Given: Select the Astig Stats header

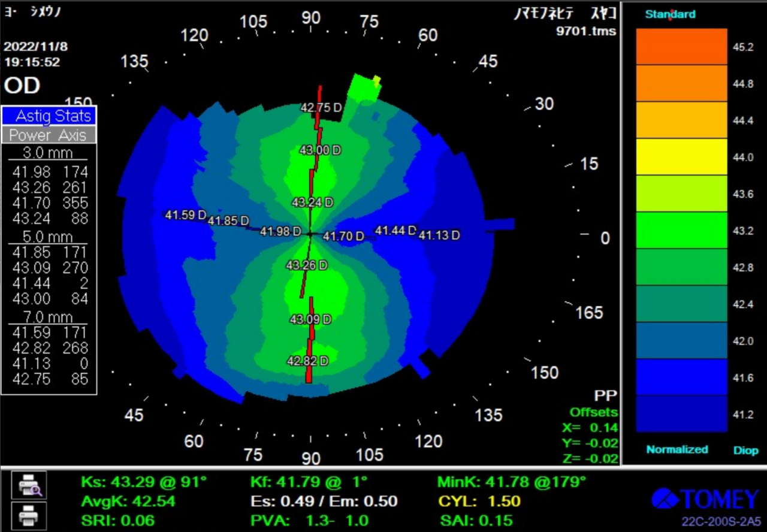Looking at the screenshot, I should click(x=49, y=116).
